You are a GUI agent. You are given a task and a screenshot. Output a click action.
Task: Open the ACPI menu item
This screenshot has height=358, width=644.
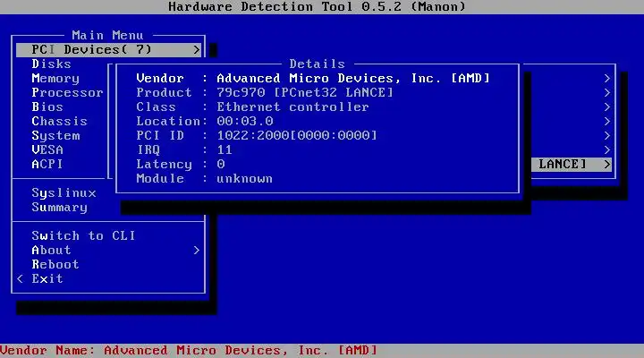[x=47, y=165]
